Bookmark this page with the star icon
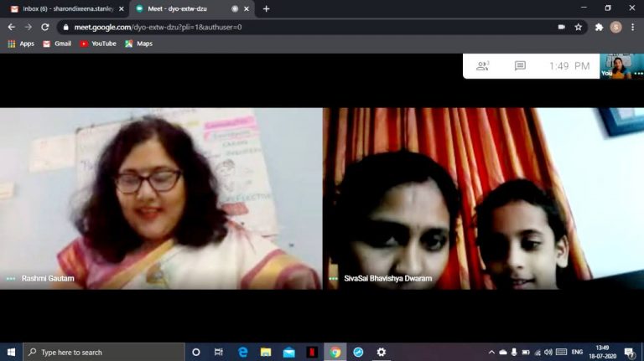644x361 pixels. coord(579,27)
